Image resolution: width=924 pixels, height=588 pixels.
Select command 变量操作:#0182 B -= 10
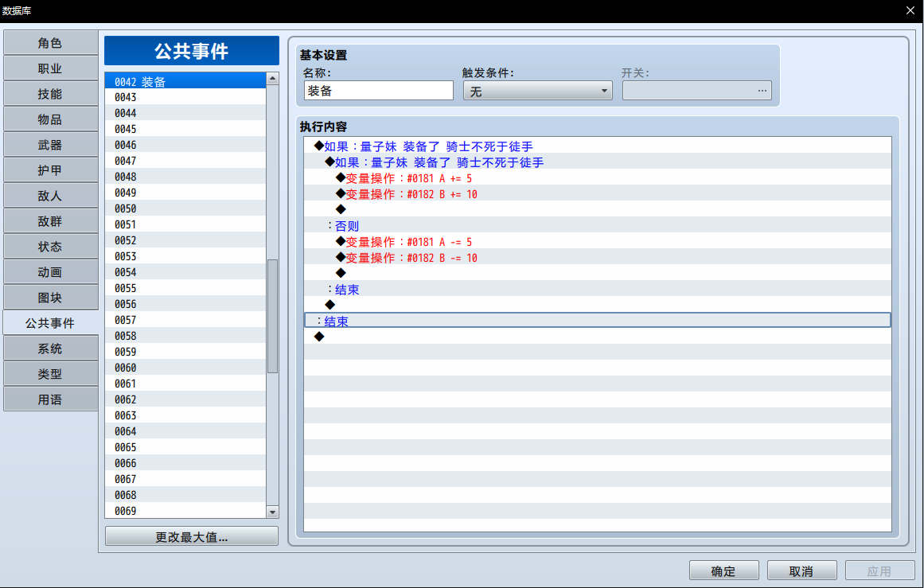click(598, 258)
